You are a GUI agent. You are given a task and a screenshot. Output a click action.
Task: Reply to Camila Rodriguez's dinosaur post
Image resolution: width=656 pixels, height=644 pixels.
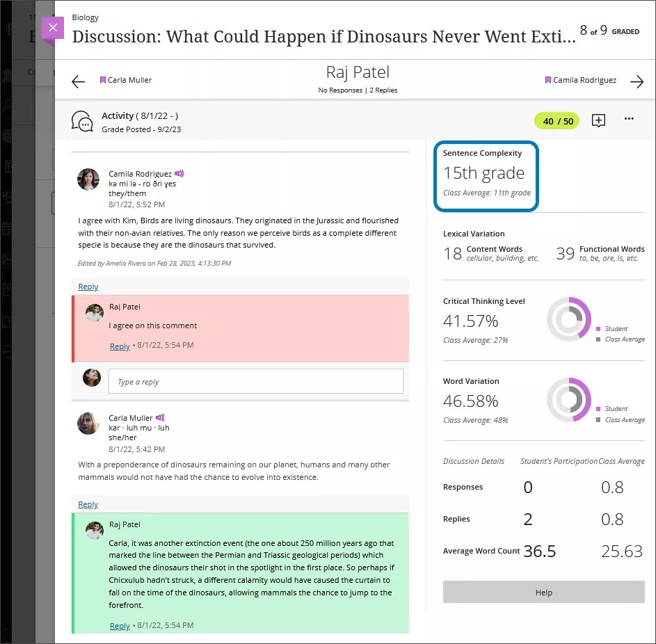pos(88,287)
